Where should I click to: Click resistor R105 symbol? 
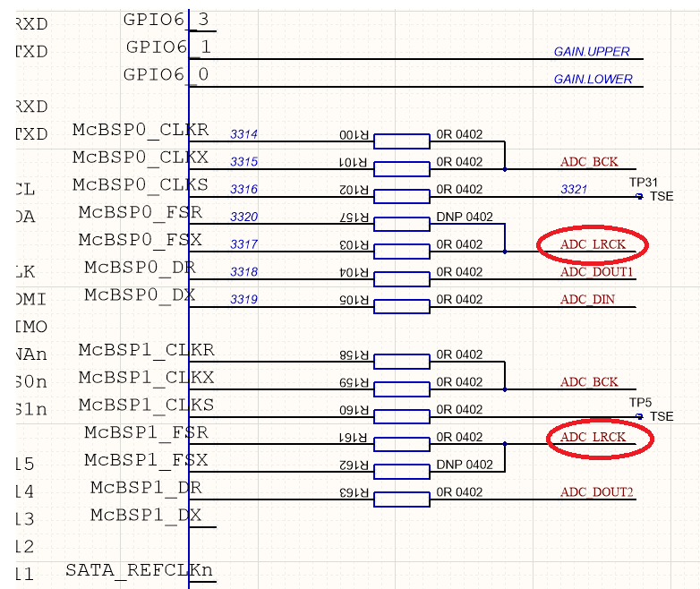click(x=402, y=307)
